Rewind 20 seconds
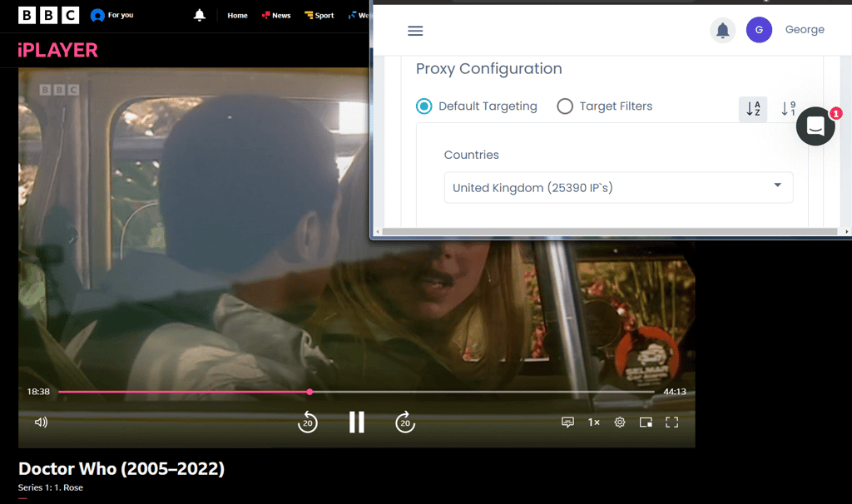Screen dimensions: 852x504 [308, 422]
